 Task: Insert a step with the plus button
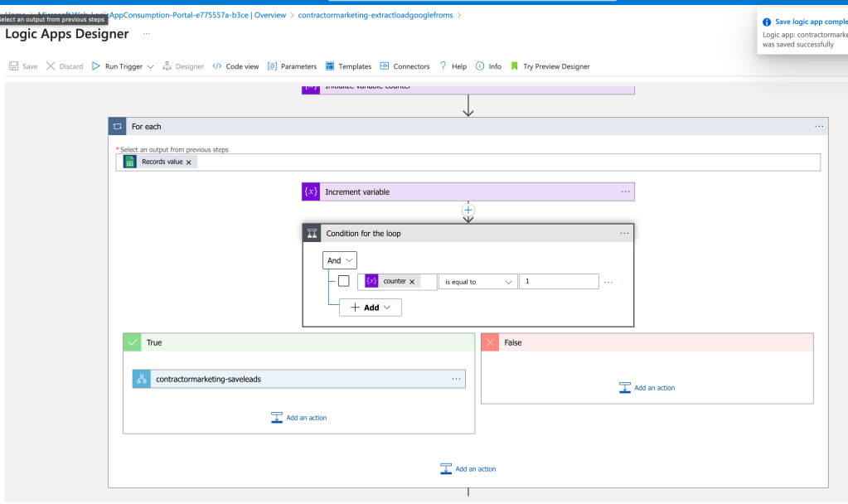[468, 210]
